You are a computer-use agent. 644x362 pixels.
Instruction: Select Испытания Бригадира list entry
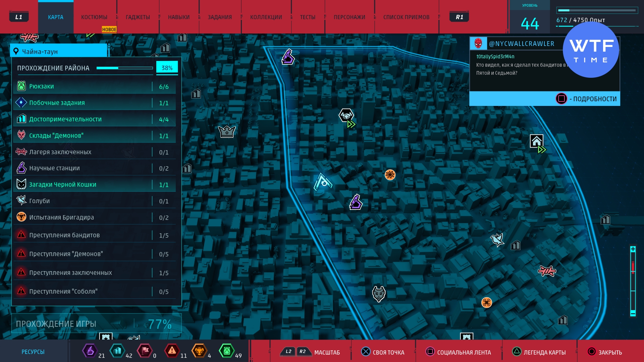[94, 218]
